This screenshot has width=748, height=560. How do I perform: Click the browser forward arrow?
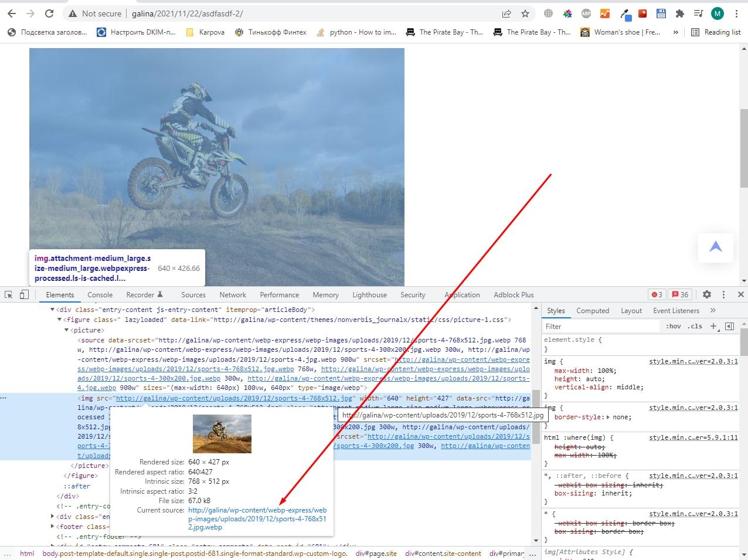30,13
